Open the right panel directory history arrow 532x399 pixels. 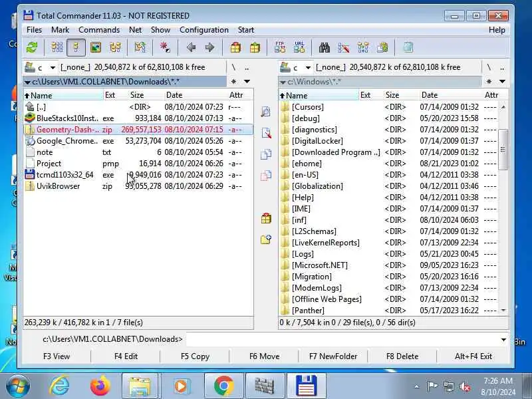(x=503, y=81)
